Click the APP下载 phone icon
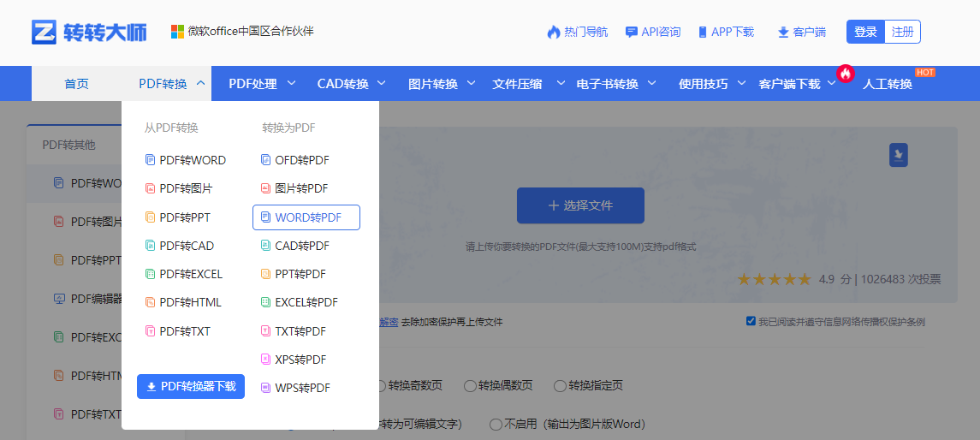Viewport: 980px width, 440px height. point(703,33)
